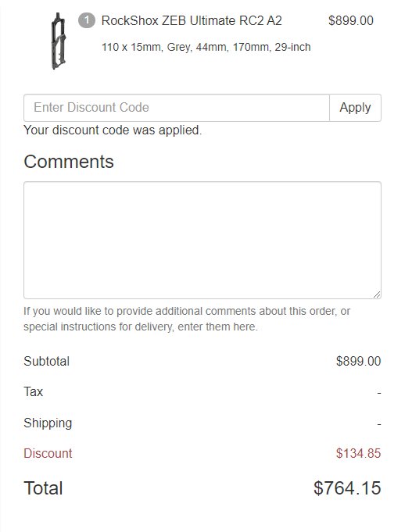
Task: Click the total amount $764.15
Action: [x=347, y=488]
